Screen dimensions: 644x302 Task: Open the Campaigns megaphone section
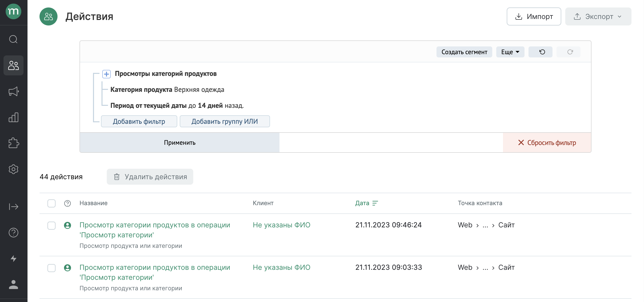13,91
